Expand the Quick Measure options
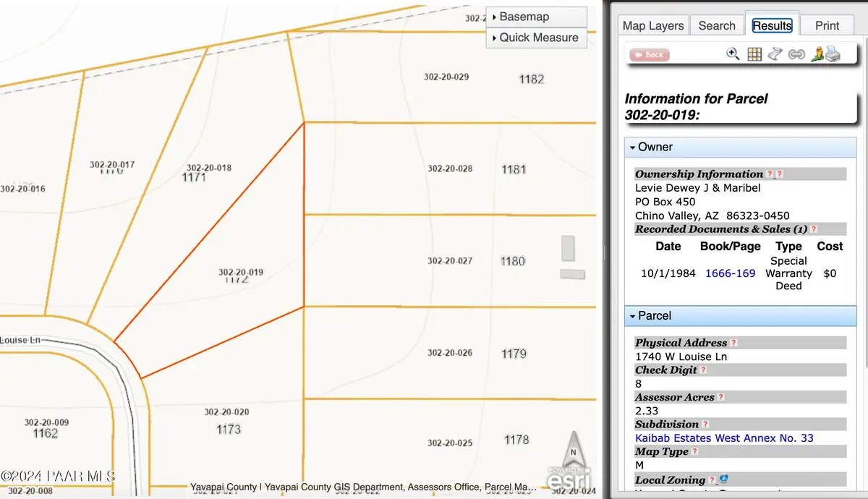The image size is (868, 499). pyautogui.click(x=536, y=37)
